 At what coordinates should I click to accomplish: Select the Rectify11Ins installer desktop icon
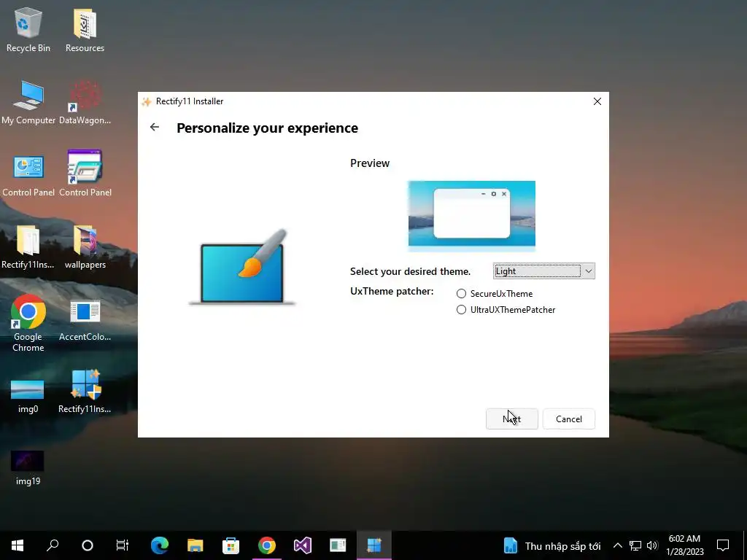[85, 392]
